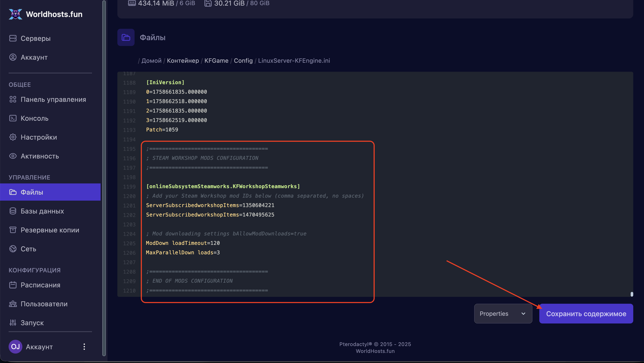This screenshot has width=644, height=363.
Task: Go to the Config breadcrumb folder
Action: point(243,61)
